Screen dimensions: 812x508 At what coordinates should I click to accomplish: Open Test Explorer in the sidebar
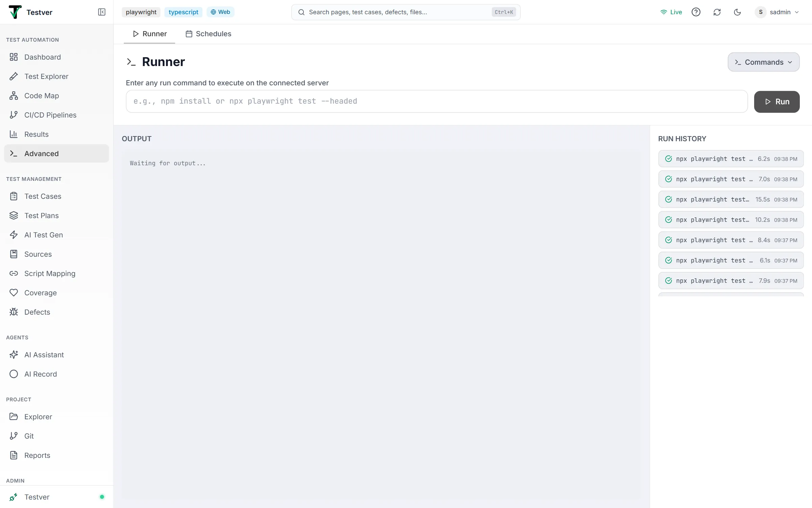click(57, 77)
